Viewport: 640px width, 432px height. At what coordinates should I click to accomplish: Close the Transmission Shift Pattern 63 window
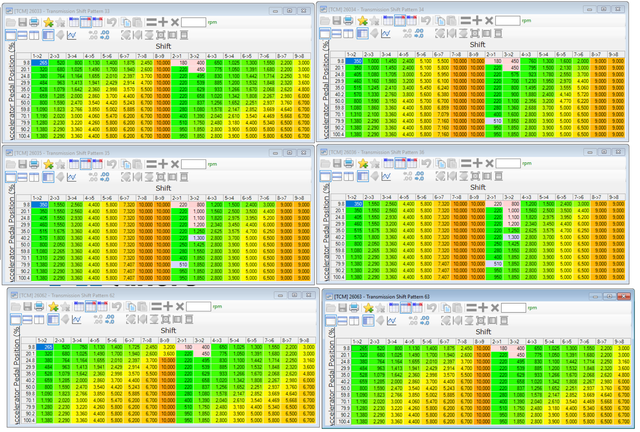coord(624,296)
